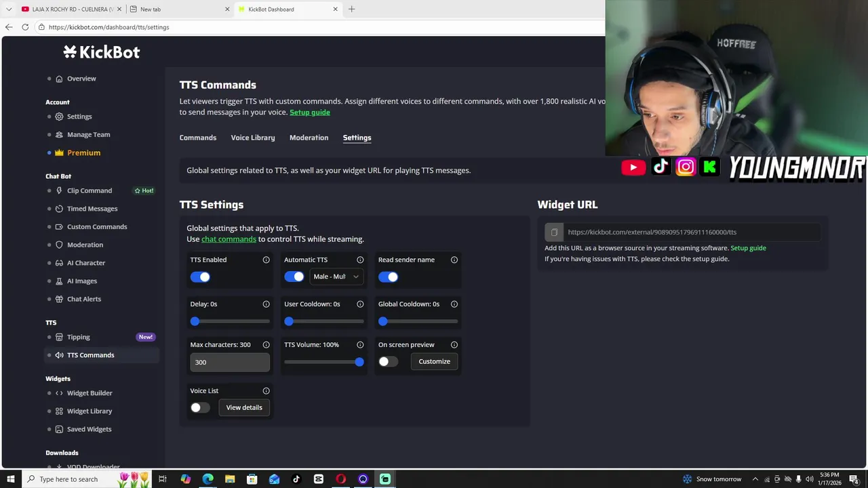The width and height of the screenshot is (868, 488).
Task: Switch to the New tab browser tab
Action: click(x=180, y=9)
